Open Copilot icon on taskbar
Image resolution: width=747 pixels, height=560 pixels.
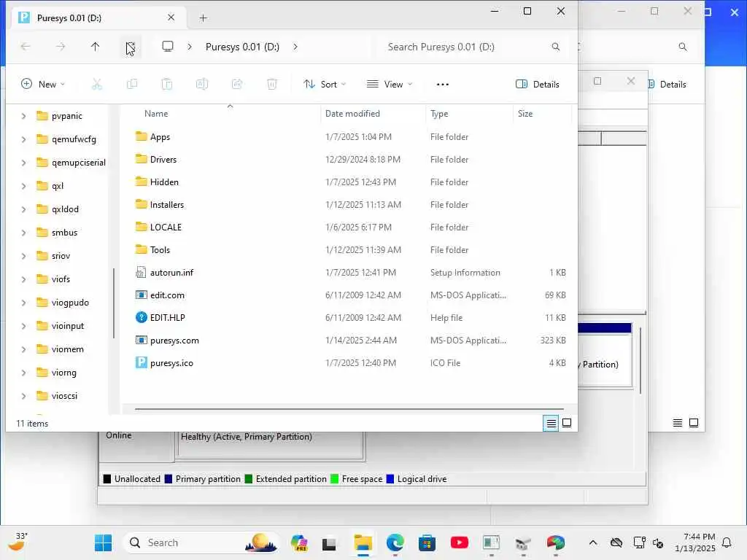299,542
